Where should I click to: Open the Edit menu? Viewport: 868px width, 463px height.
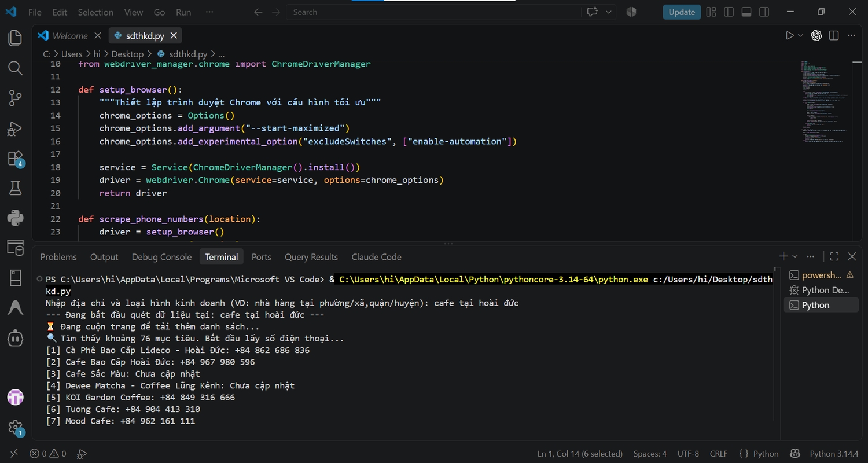pos(60,12)
